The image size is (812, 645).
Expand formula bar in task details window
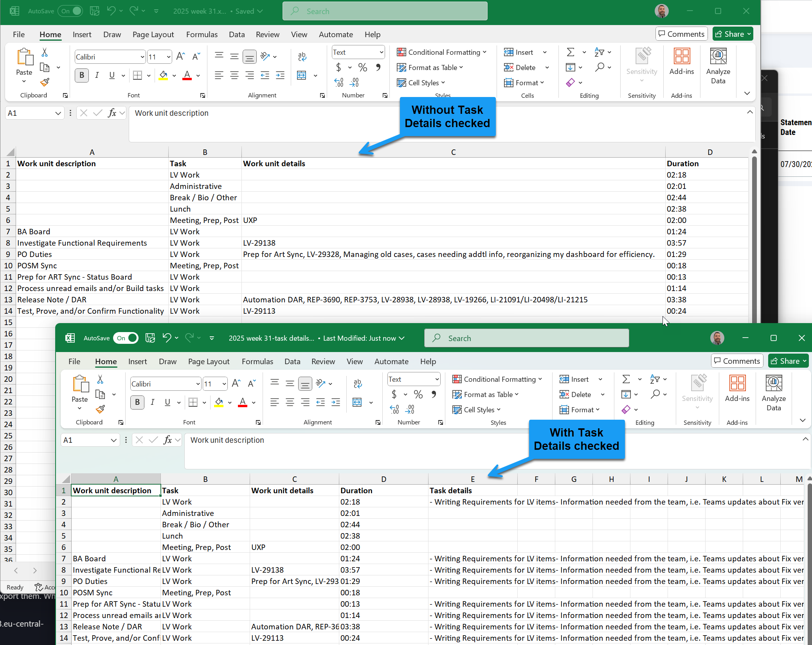click(x=805, y=439)
